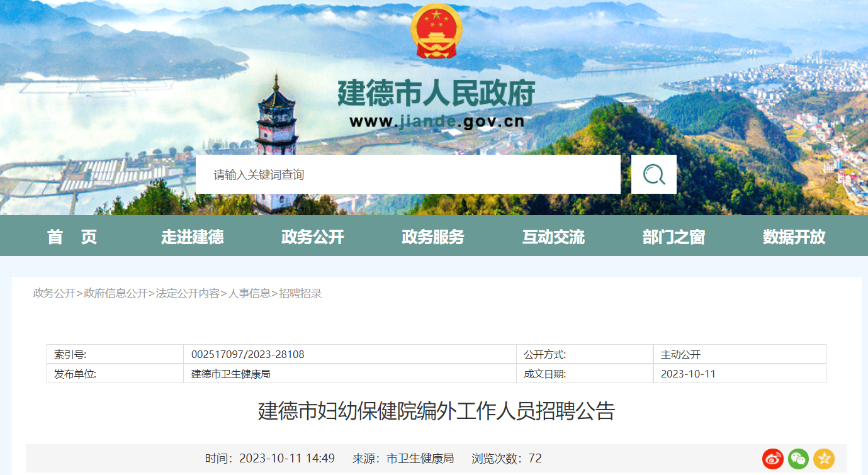Viewport: 868px width, 475px height.
Task: Share article via Weibo icon
Action: pos(773,459)
